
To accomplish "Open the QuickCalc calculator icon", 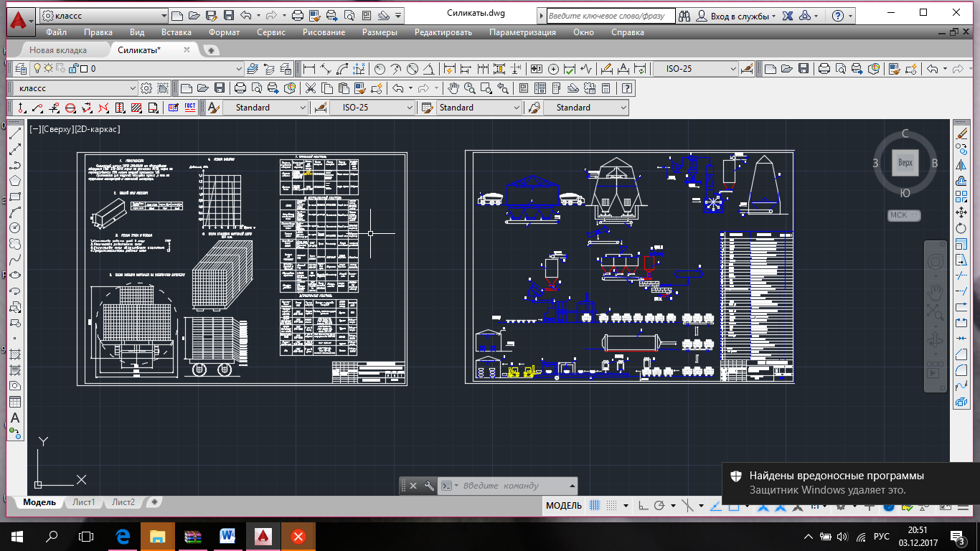I will click(606, 88).
